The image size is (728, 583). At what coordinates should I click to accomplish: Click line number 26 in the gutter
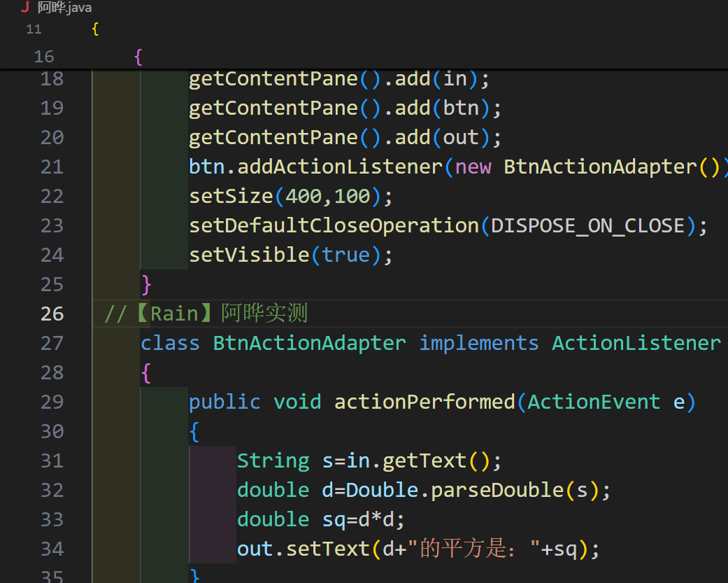52,314
